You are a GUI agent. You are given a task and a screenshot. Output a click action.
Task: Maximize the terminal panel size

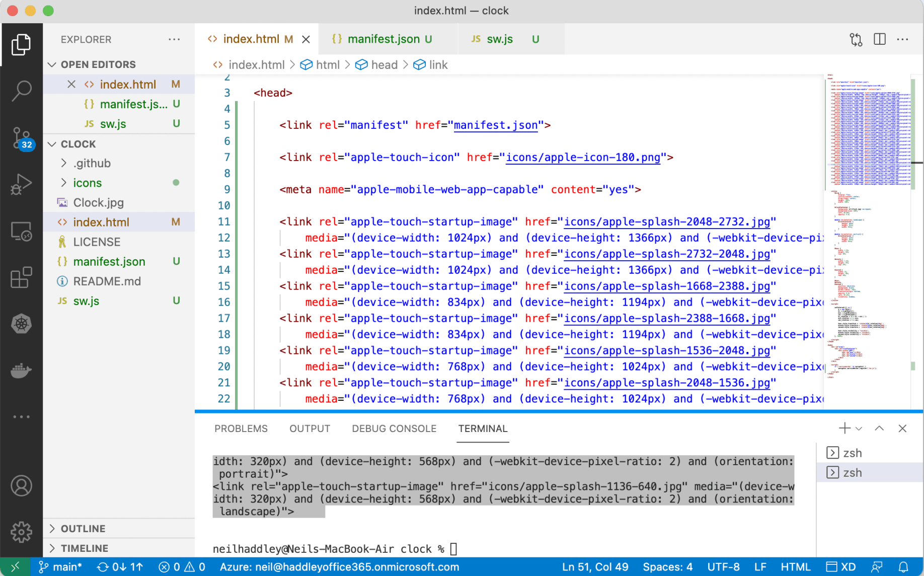[879, 428]
